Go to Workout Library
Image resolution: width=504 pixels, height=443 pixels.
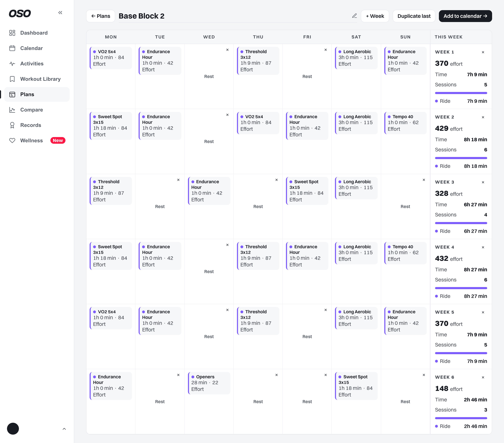point(37,79)
